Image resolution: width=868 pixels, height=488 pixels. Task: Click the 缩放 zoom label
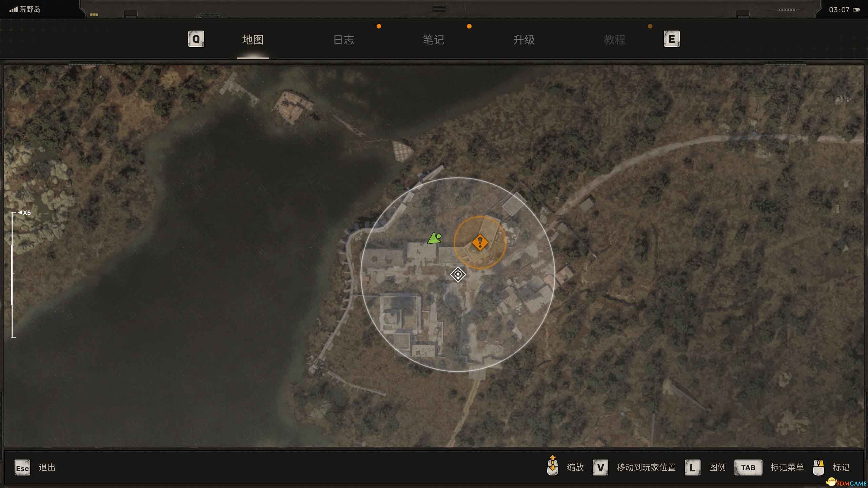click(575, 467)
